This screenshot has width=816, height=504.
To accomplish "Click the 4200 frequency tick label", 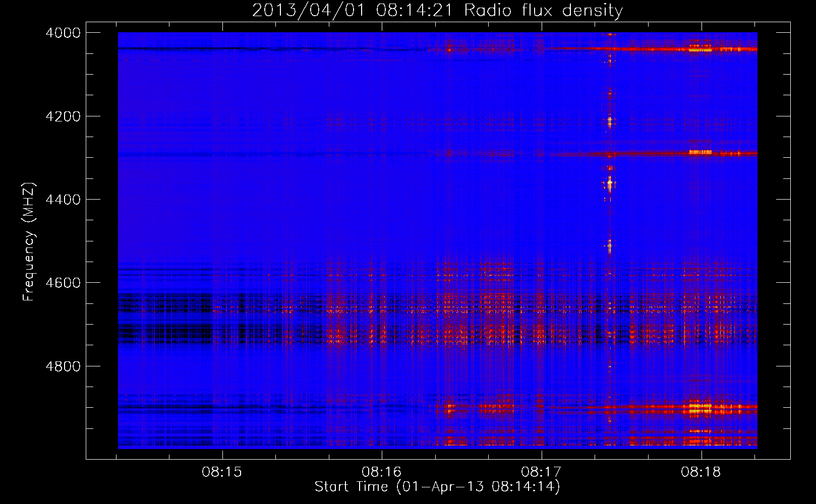I will (x=63, y=116).
